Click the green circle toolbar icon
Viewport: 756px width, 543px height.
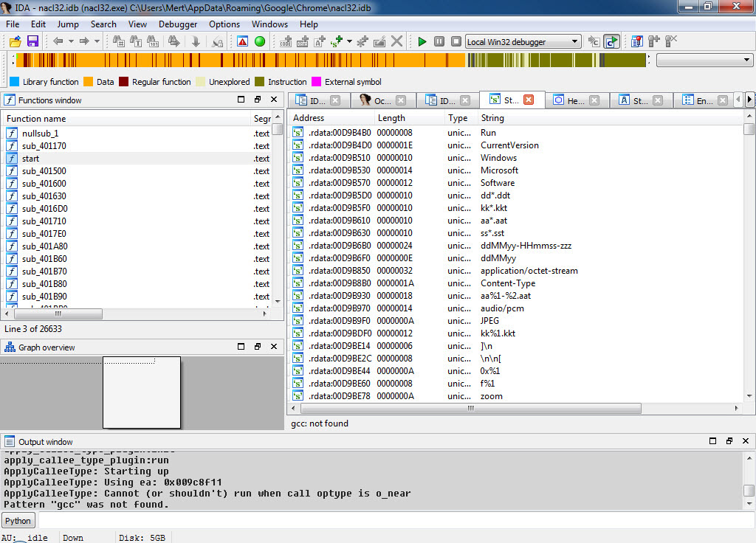[260, 41]
